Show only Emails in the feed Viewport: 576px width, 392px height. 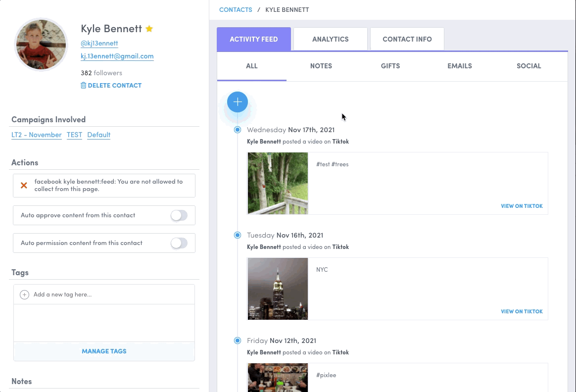[x=459, y=66]
